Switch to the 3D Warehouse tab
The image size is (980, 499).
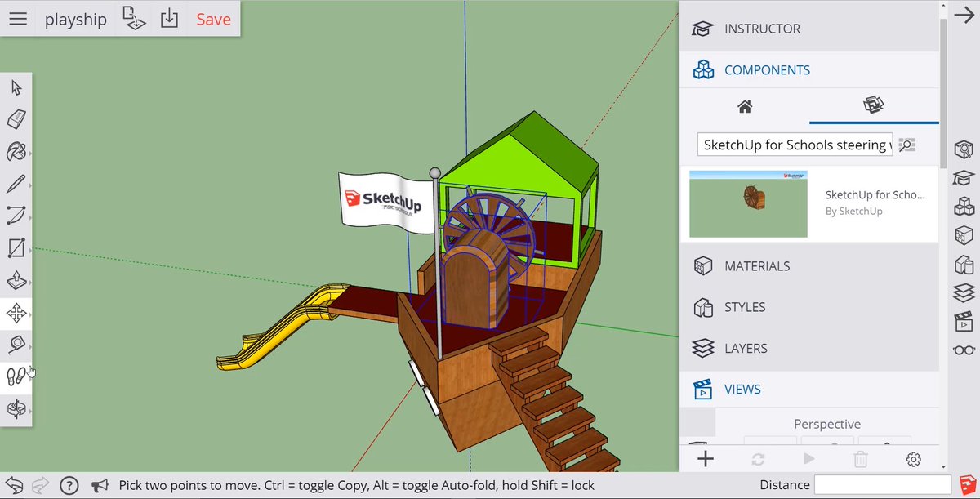coord(874,105)
